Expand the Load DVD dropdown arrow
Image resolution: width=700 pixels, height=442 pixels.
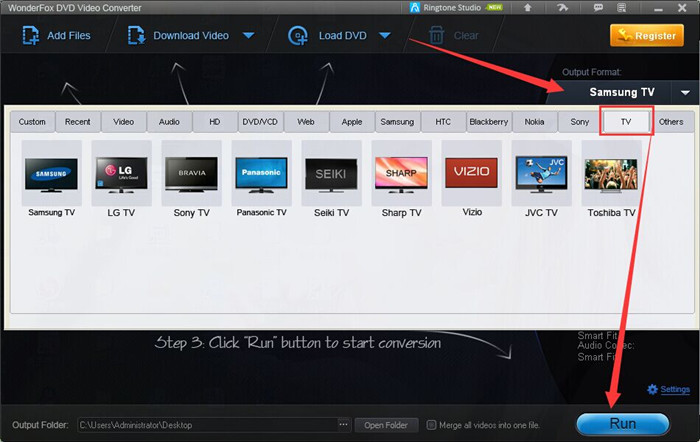pos(385,35)
